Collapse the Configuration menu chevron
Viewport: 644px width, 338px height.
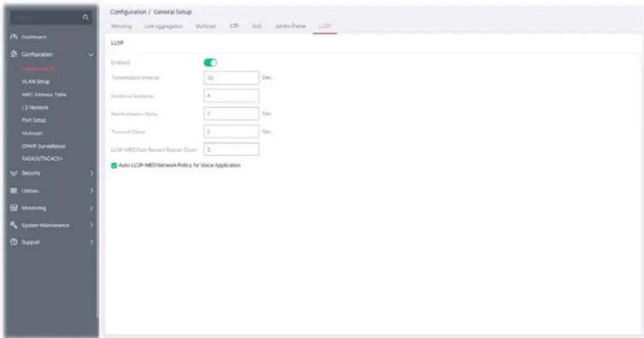[x=91, y=55]
